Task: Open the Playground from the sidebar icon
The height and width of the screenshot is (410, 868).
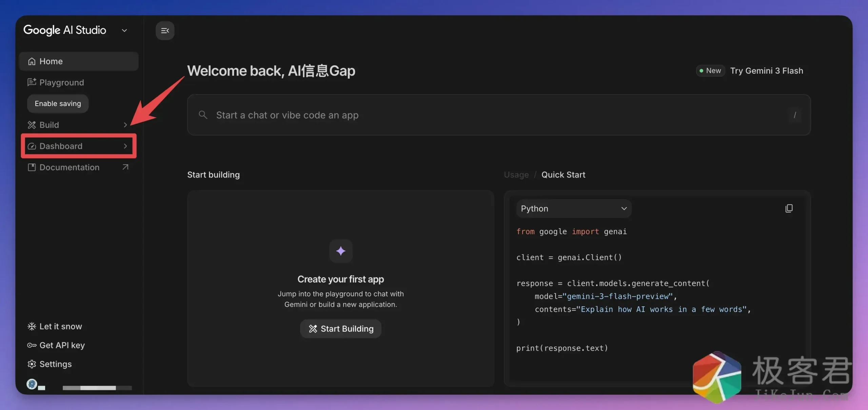Action: pyautogui.click(x=32, y=82)
